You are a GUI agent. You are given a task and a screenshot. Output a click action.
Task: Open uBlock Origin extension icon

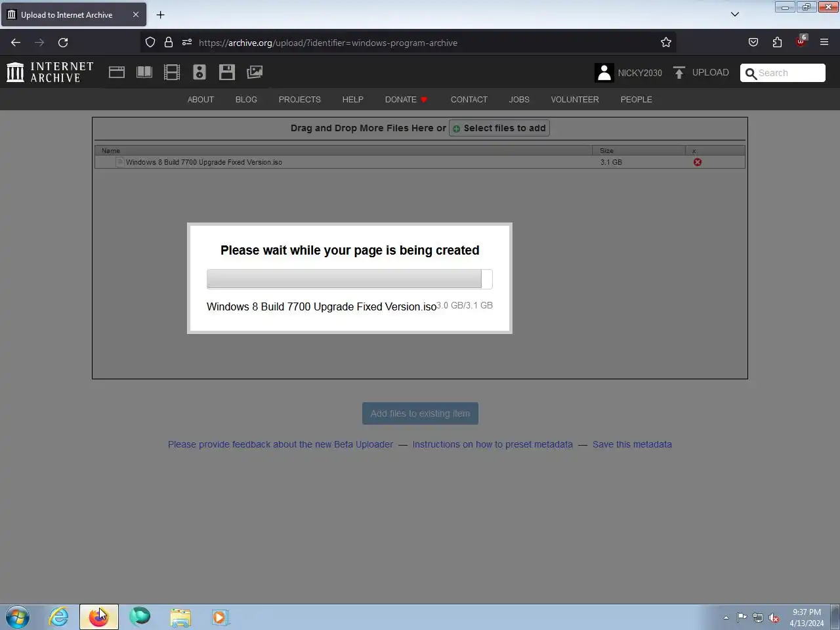[x=801, y=41]
